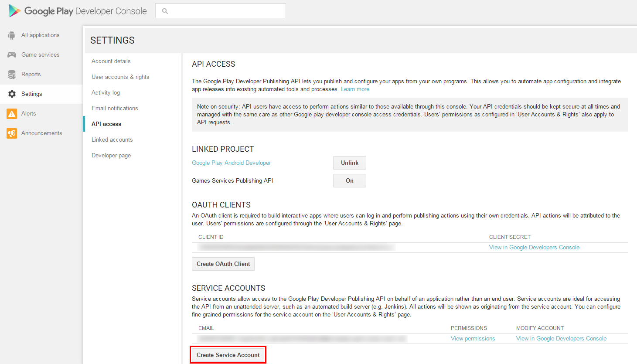
Task: Click Create OAuth Client
Action: click(x=223, y=264)
